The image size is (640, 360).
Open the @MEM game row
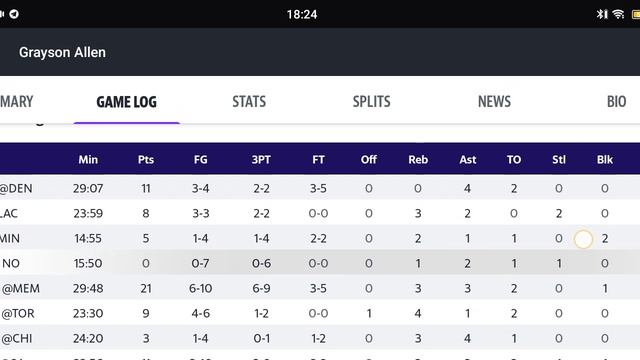tap(320, 288)
